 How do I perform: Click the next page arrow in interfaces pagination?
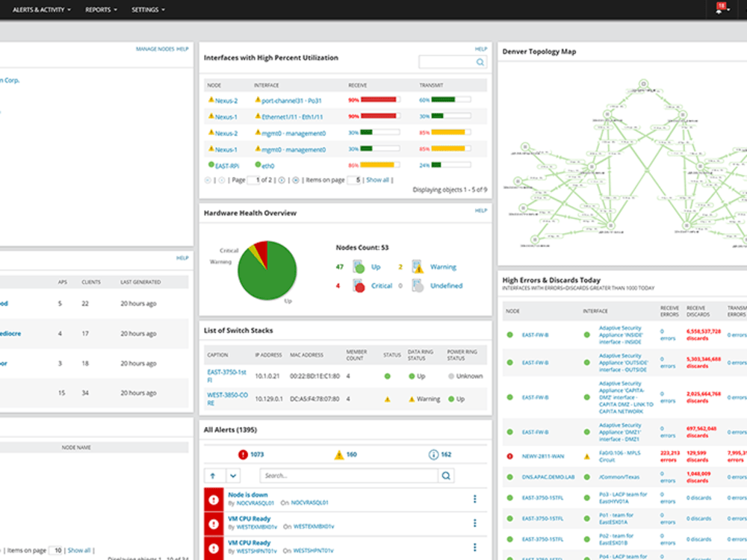(x=282, y=179)
